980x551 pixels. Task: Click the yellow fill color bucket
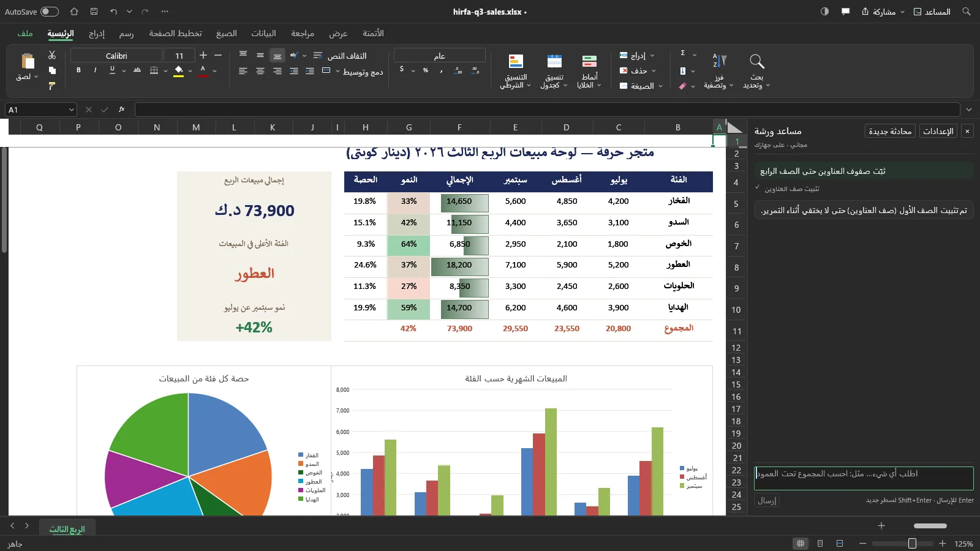click(179, 71)
